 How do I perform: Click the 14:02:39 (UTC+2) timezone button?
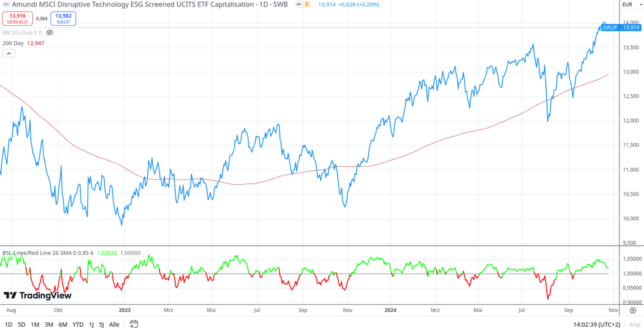597,324
